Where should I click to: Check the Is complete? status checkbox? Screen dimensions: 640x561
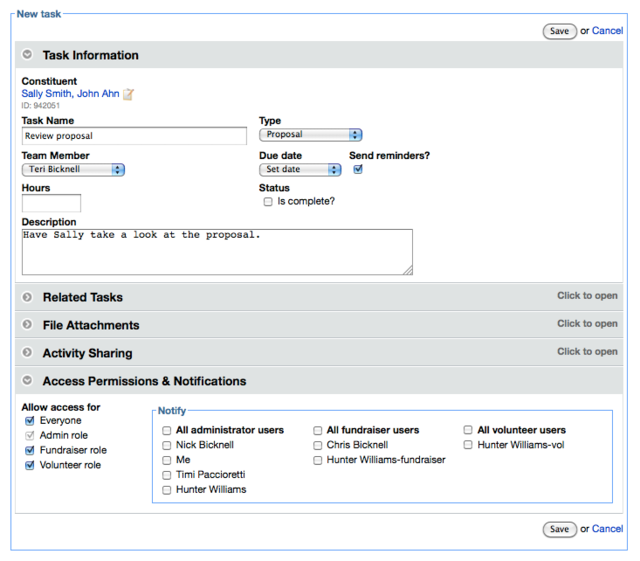coord(268,202)
